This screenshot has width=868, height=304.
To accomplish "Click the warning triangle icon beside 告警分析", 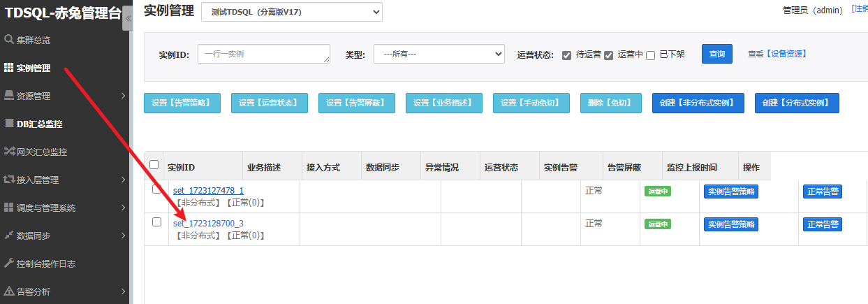I will click(x=9, y=291).
